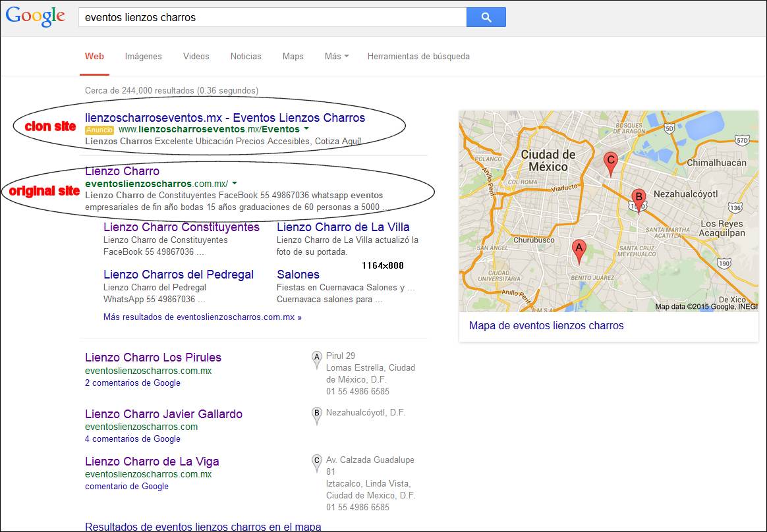The width and height of the screenshot is (767, 532).
Task: Click eventoslienzoscharros.com.mx under La Viga
Action: click(148, 474)
